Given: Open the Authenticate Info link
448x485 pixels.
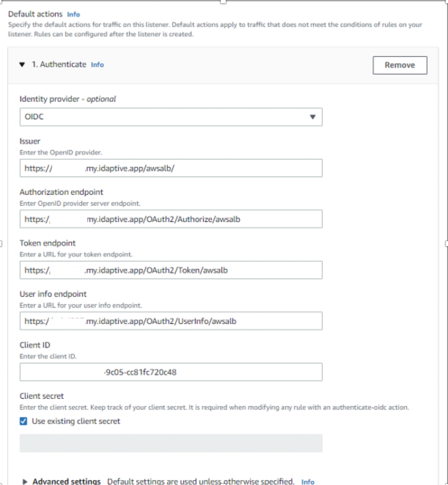Looking at the screenshot, I should [x=97, y=65].
